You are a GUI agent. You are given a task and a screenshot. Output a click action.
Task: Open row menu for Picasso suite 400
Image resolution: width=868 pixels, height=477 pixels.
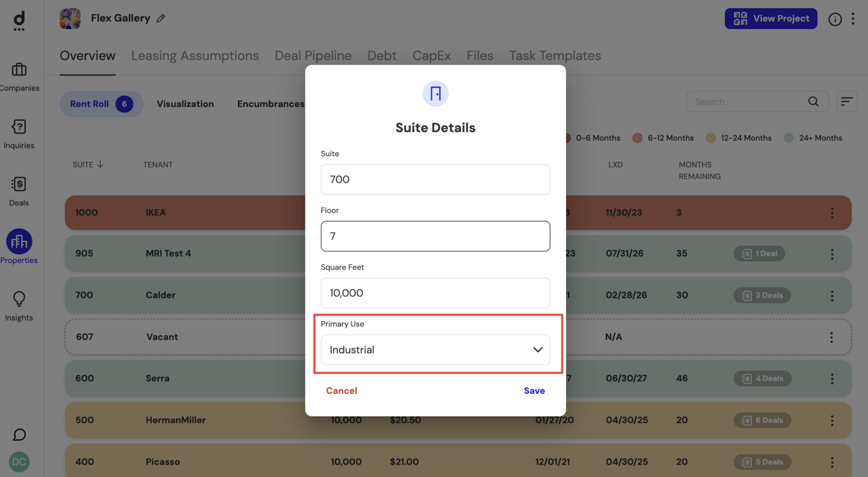pyautogui.click(x=832, y=462)
